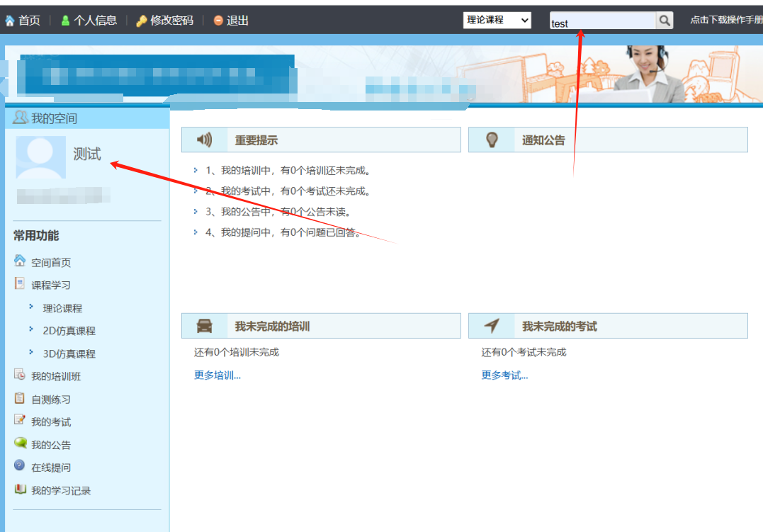
Task: Click the house icon next to 空间首页
Action: pyautogui.click(x=19, y=261)
